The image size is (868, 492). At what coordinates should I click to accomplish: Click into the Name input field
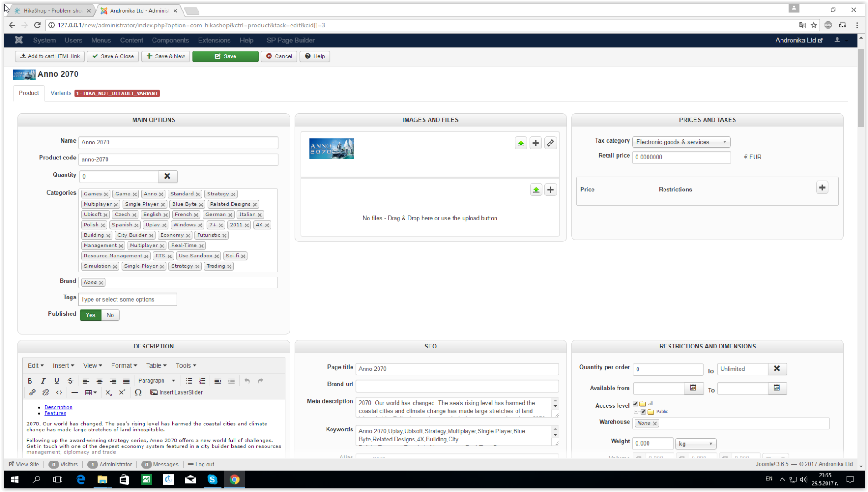click(178, 143)
